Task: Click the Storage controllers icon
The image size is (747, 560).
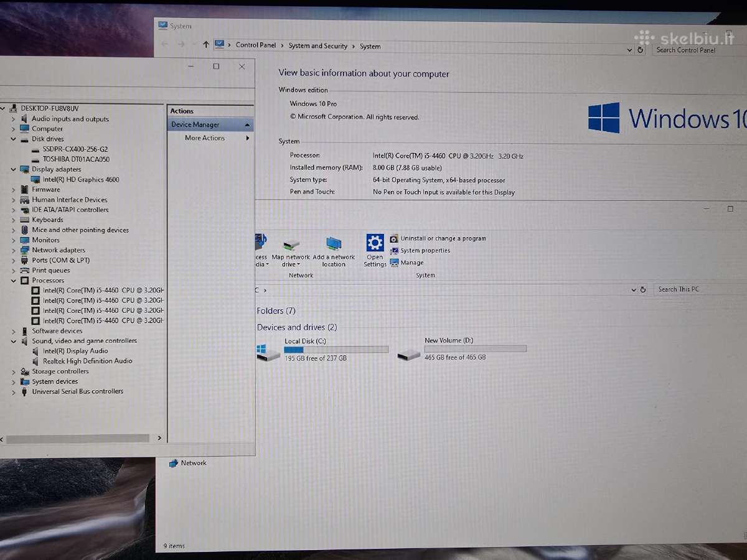Action: tap(25, 371)
